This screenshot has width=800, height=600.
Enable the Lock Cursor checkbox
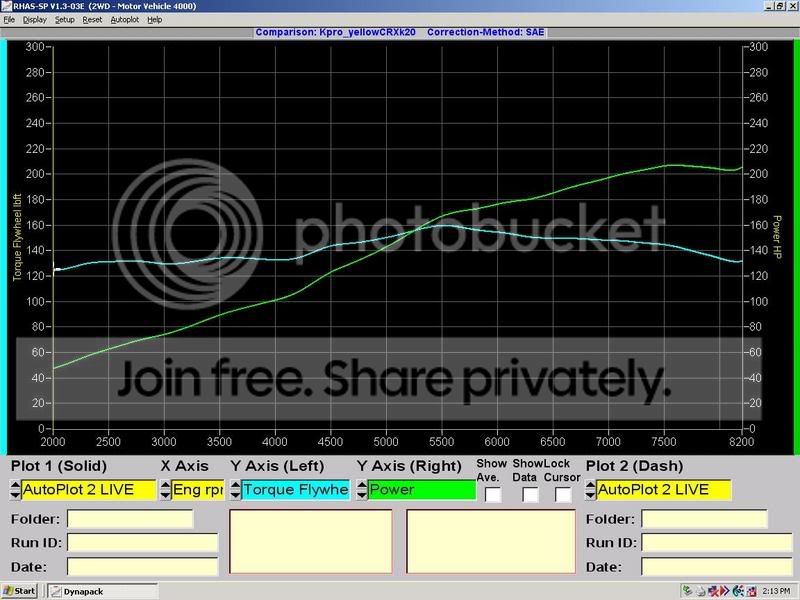coord(563,494)
